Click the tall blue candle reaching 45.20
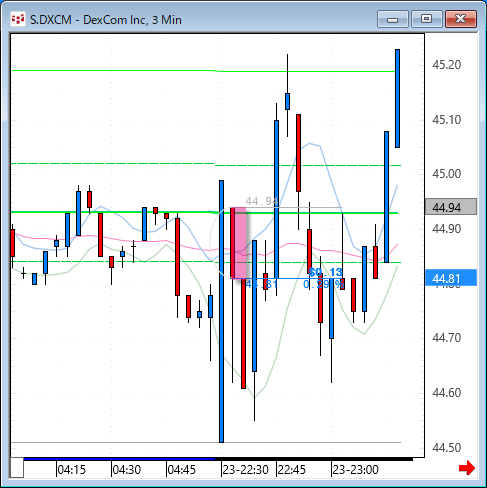Screen dimensions: 487x488 [x=397, y=98]
